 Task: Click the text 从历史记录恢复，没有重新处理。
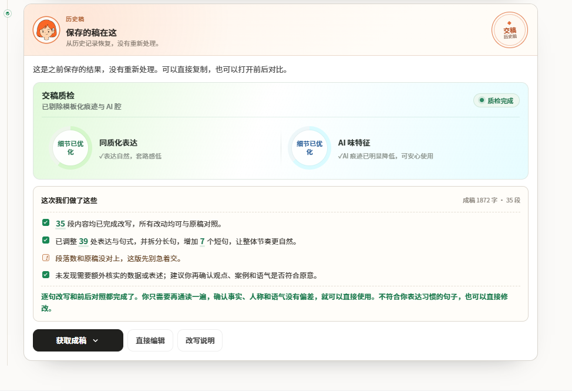point(112,43)
